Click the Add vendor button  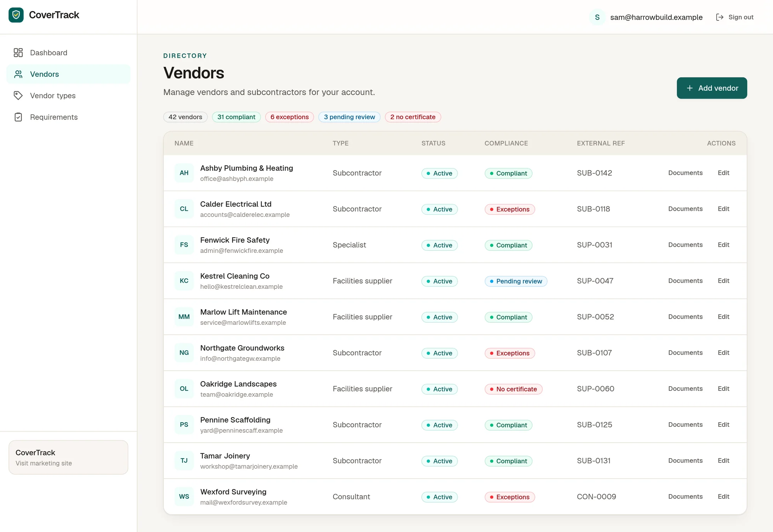coord(712,88)
